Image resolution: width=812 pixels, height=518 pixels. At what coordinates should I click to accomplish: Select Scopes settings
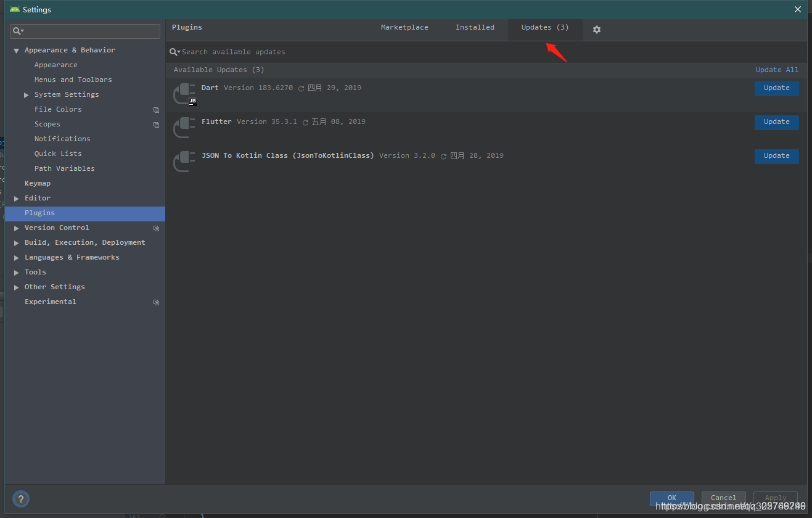click(47, 125)
